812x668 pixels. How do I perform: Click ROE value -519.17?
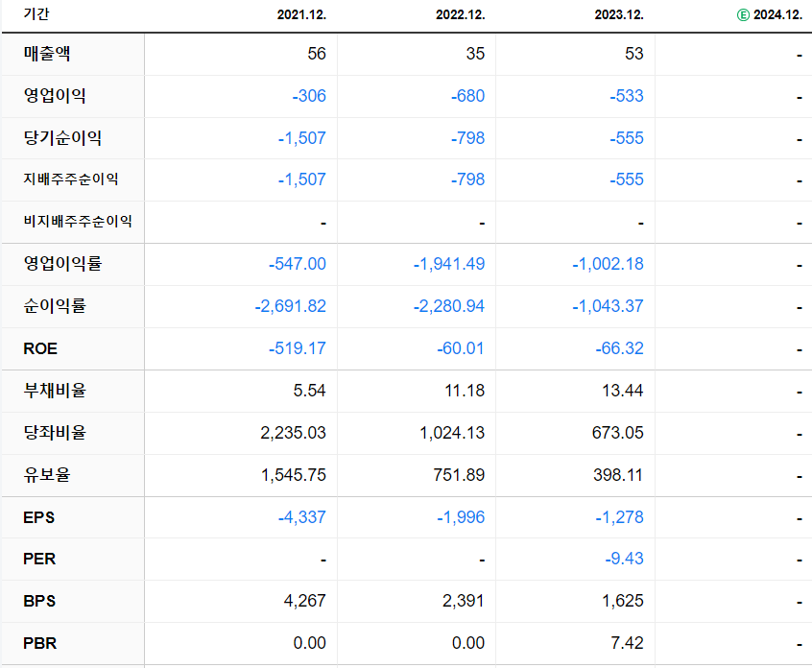click(x=298, y=348)
